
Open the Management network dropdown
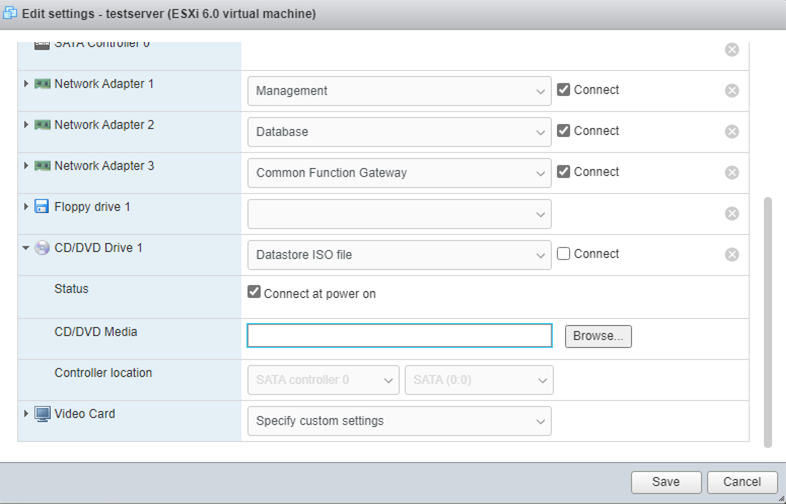pos(399,91)
